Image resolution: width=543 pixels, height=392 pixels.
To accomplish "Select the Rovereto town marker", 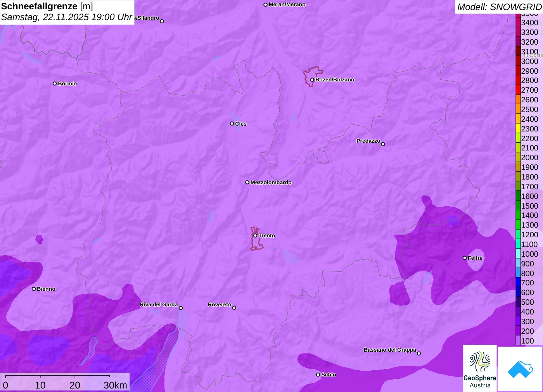I will coord(234,308).
